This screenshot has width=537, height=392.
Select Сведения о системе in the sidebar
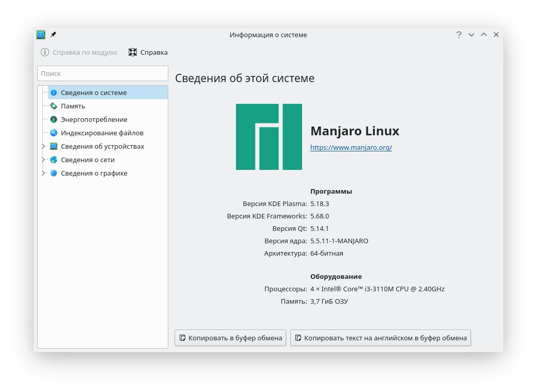108,92
